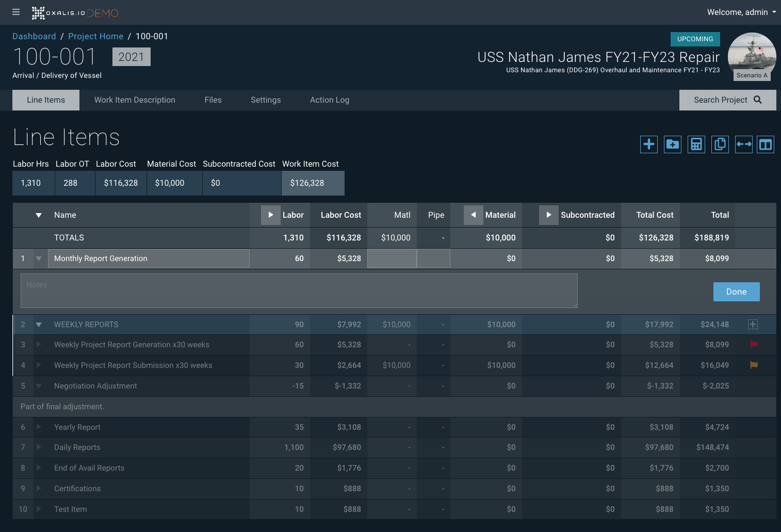Collapse the WEEKLY REPORTS group
781x532 pixels.
39,325
